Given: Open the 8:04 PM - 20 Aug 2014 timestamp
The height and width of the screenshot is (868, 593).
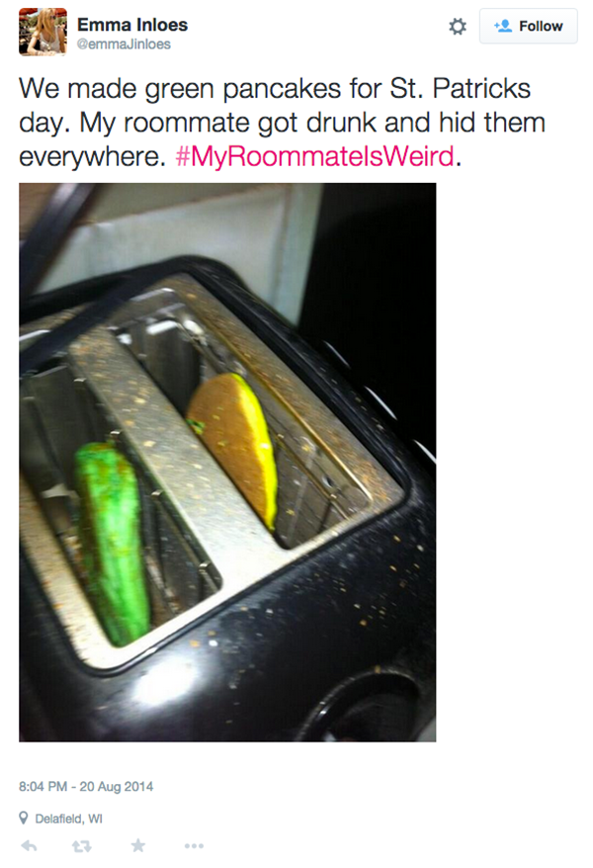Looking at the screenshot, I should [x=86, y=787].
